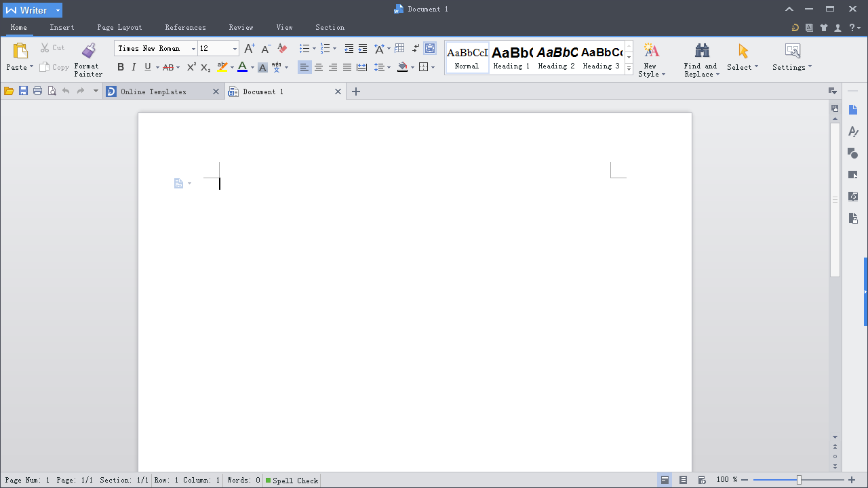This screenshot has height=488, width=868.
Task: Click Spell Check in status bar
Action: (x=292, y=481)
